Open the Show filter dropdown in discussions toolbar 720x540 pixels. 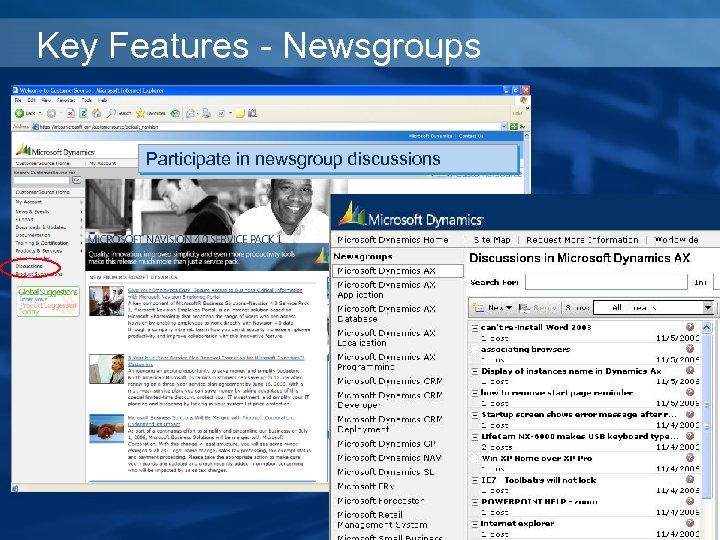[708, 307]
